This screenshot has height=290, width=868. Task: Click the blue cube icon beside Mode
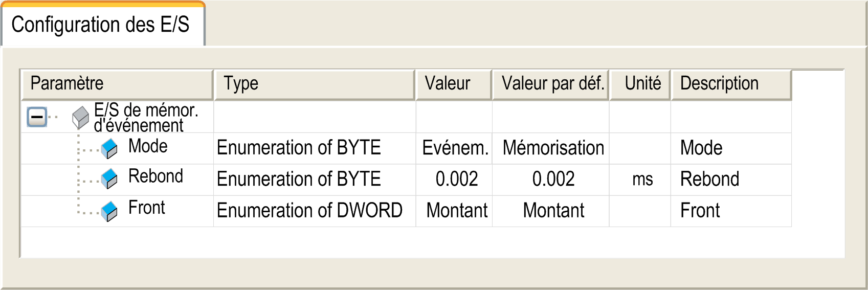(x=109, y=148)
